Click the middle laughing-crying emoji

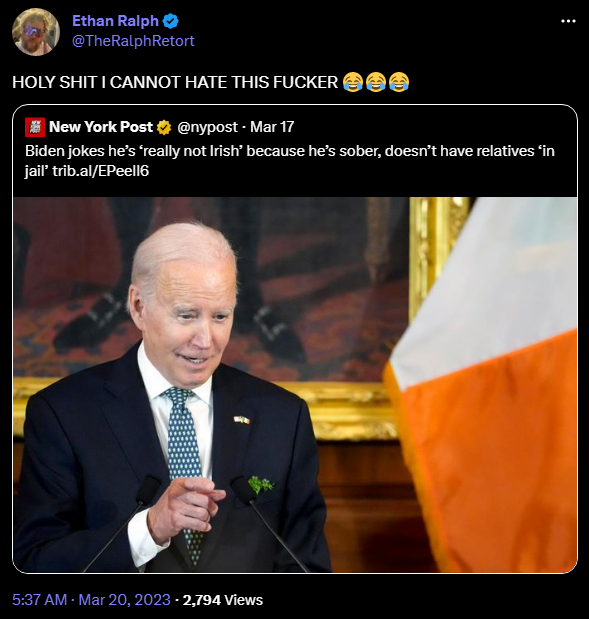376,83
